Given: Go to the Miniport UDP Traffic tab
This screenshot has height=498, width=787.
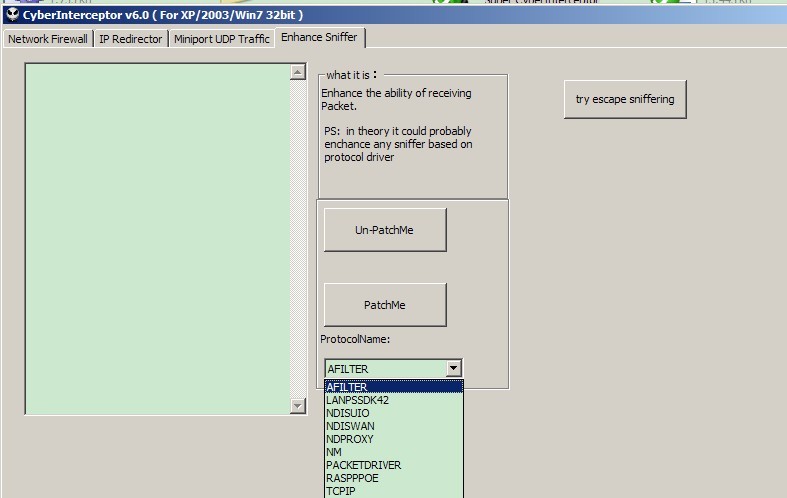Looking at the screenshot, I should [221, 39].
